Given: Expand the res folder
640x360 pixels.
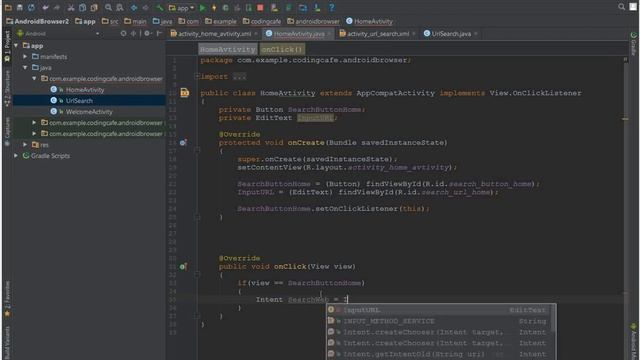Looking at the screenshot, I should [25, 144].
